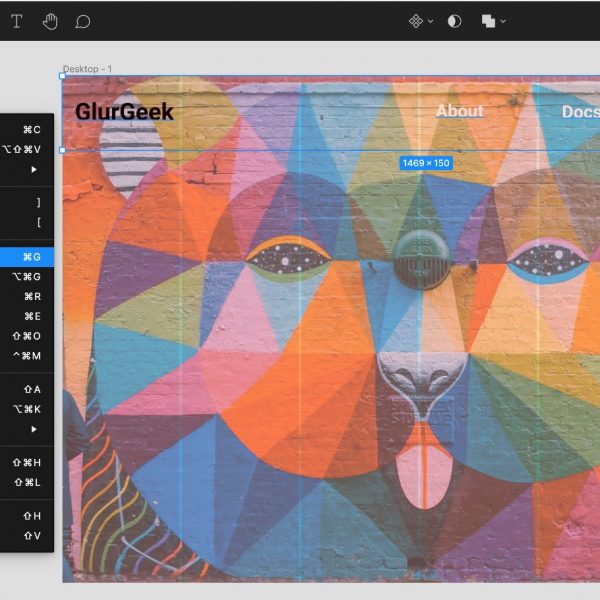
Task: Click the Use as Mask icon
Action: tap(455, 21)
